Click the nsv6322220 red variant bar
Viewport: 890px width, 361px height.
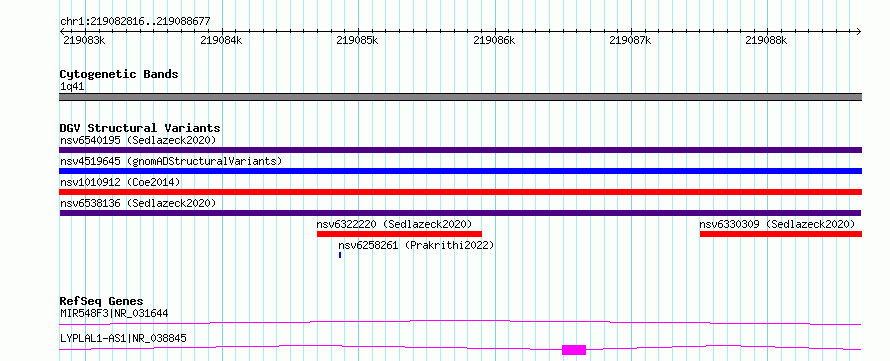click(x=399, y=234)
